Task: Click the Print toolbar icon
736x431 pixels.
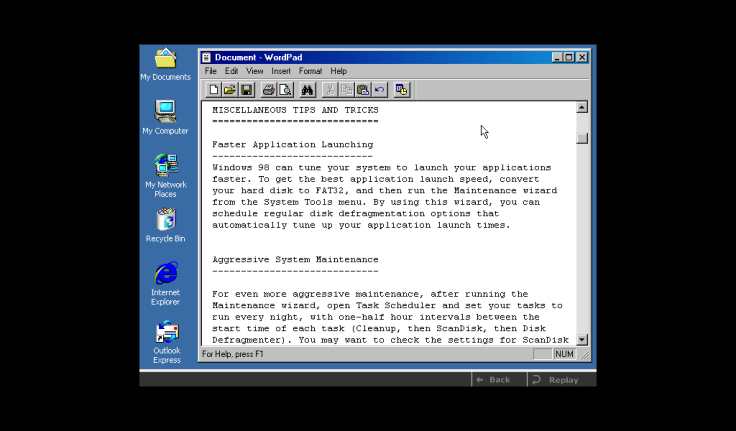Action: [x=268, y=90]
